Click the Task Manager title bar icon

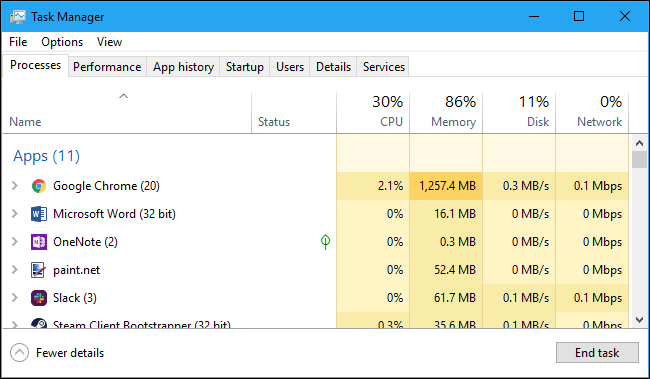(x=18, y=17)
